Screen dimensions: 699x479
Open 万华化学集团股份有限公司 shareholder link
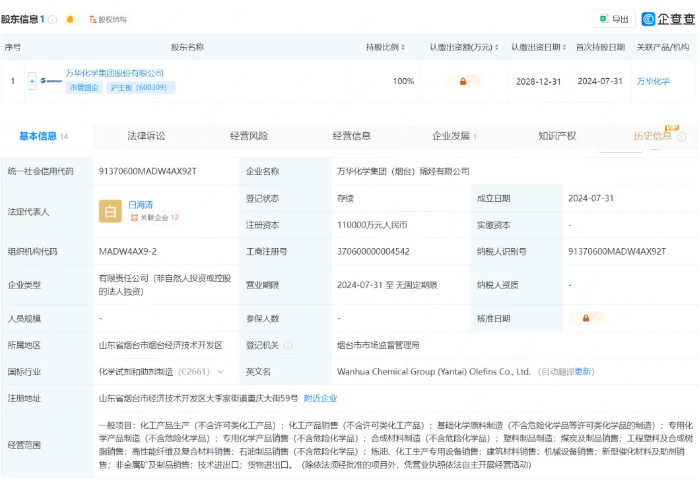tap(115, 73)
